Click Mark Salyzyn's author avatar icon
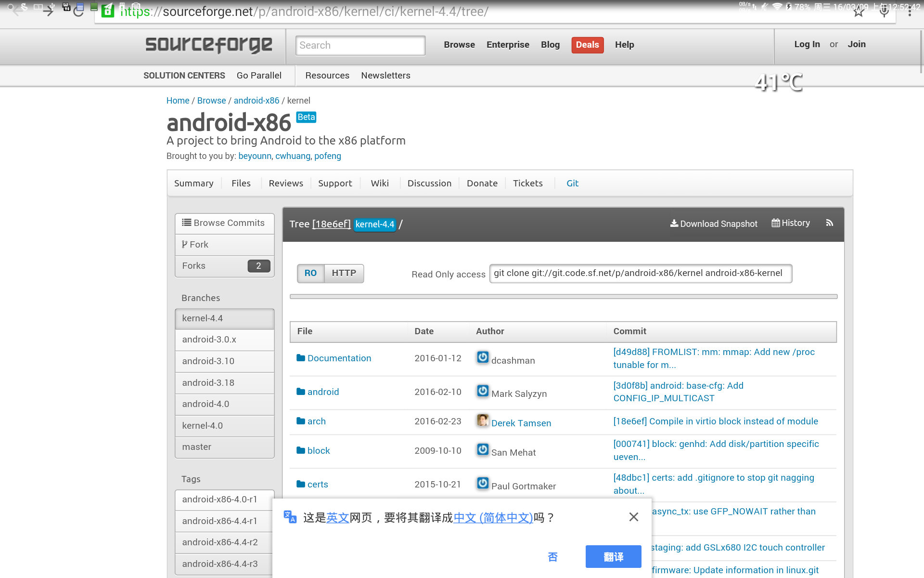Image resolution: width=924 pixels, height=578 pixels. coord(483,391)
